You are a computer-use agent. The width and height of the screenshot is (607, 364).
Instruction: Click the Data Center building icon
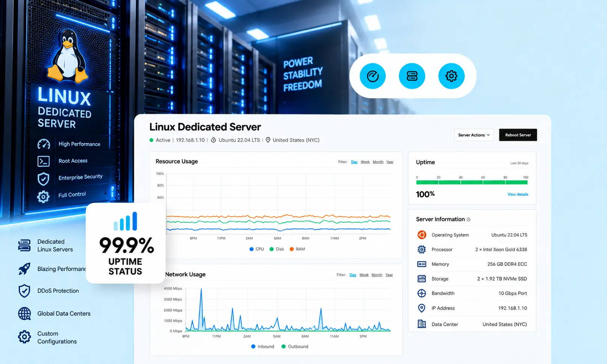click(x=422, y=324)
